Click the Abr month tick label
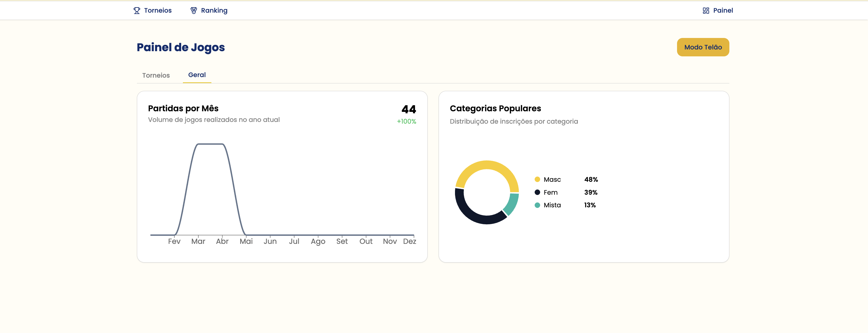 coord(222,241)
